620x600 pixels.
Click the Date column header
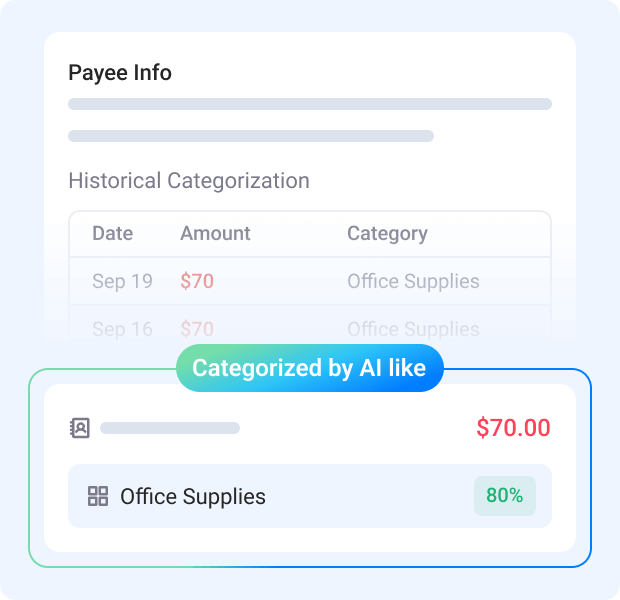pyautogui.click(x=112, y=234)
